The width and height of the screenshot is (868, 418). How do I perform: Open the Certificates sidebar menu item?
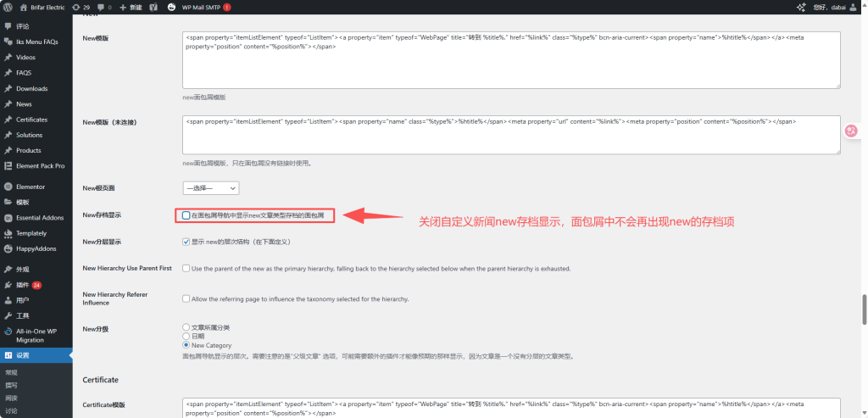(x=31, y=120)
